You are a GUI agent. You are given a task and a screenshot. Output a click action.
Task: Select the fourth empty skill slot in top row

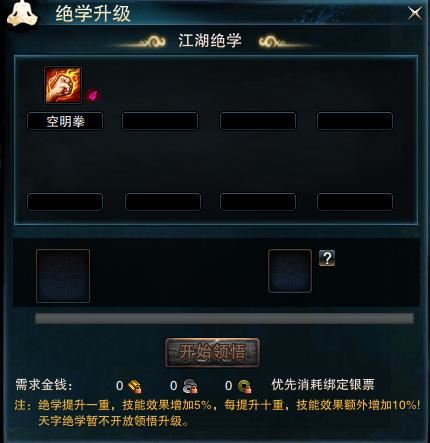click(x=355, y=121)
